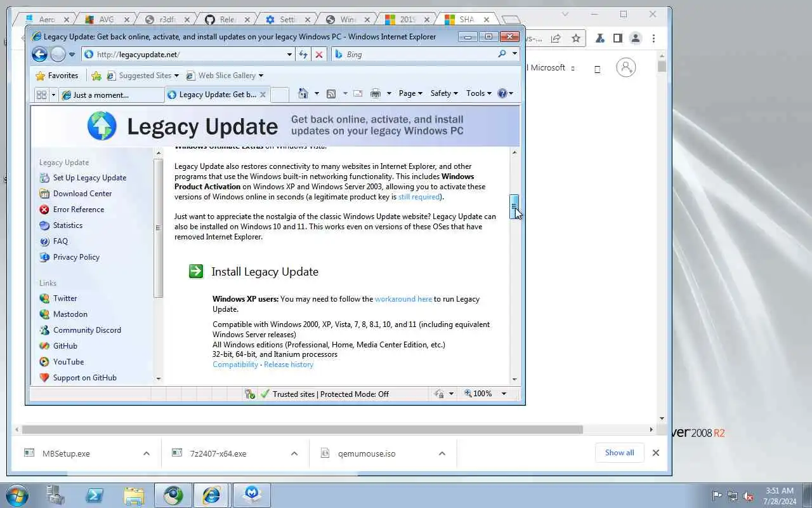Click Server Manager taskbar icon
The height and width of the screenshot is (508, 812).
pos(56,495)
